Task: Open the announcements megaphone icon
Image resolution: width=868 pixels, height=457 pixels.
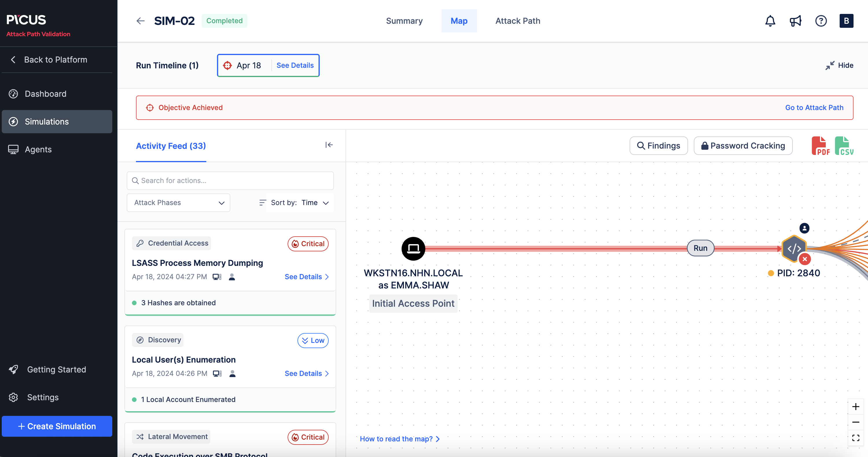Action: [x=795, y=21]
